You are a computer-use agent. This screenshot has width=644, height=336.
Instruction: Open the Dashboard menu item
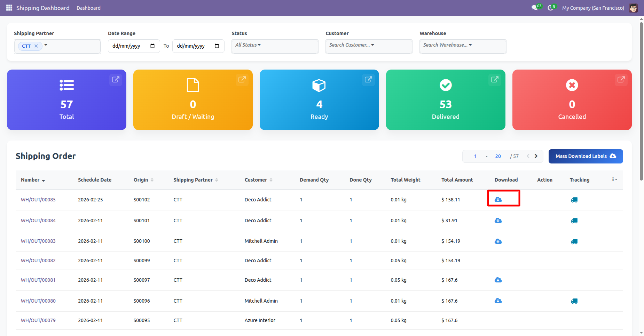88,8
